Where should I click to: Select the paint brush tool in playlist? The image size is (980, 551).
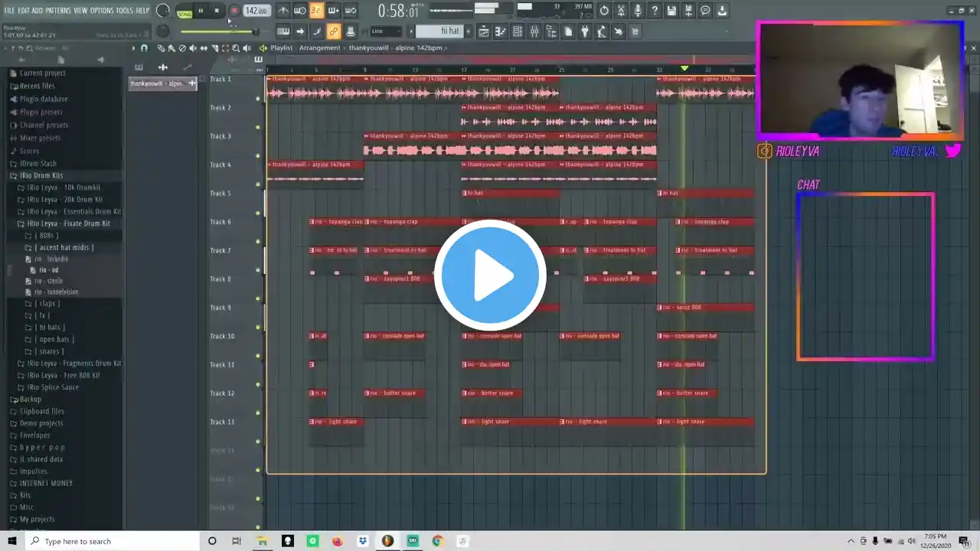171,48
